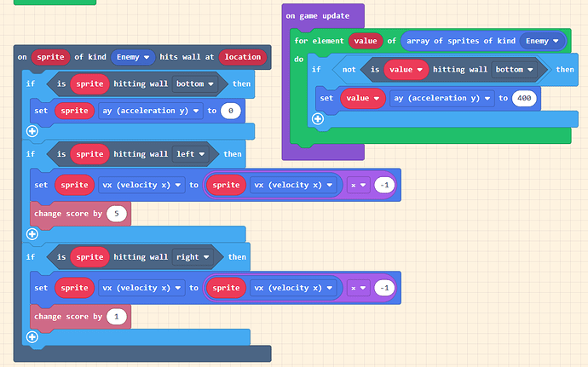This screenshot has height=367, width=588.
Task: Change 'right' wall direction dropdown
Action: [193, 257]
